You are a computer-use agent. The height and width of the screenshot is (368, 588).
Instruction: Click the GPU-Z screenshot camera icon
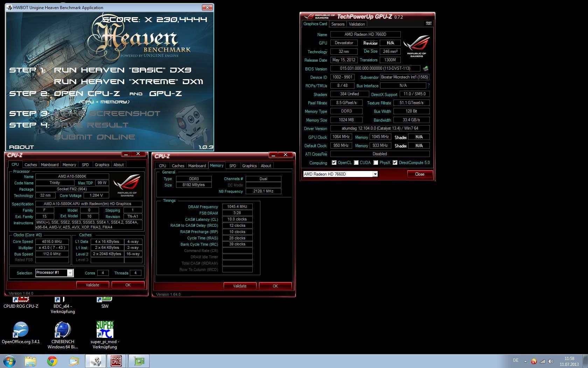coord(428,23)
